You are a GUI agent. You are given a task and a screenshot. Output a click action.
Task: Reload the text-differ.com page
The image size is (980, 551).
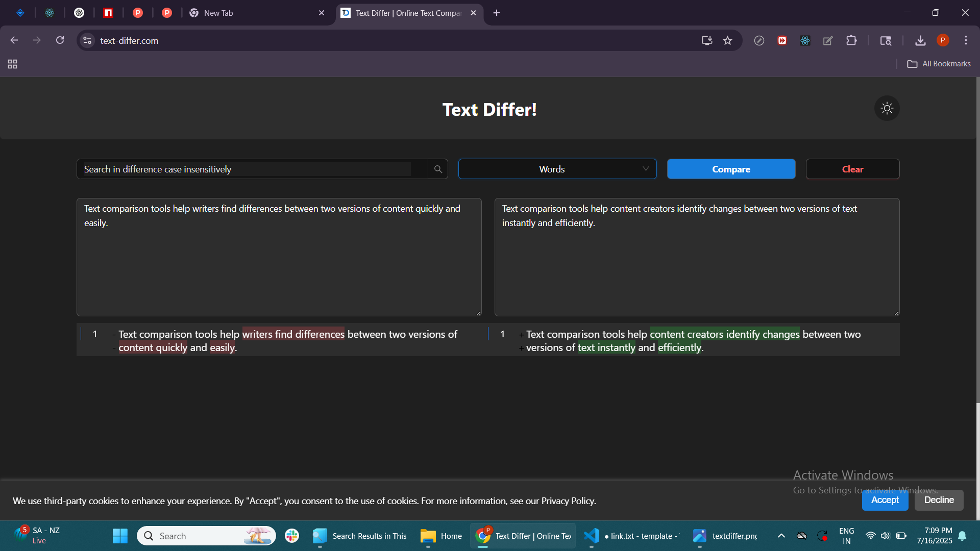tap(60, 40)
